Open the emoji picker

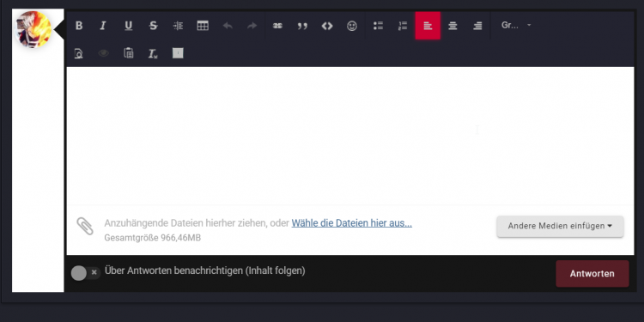[x=352, y=26]
